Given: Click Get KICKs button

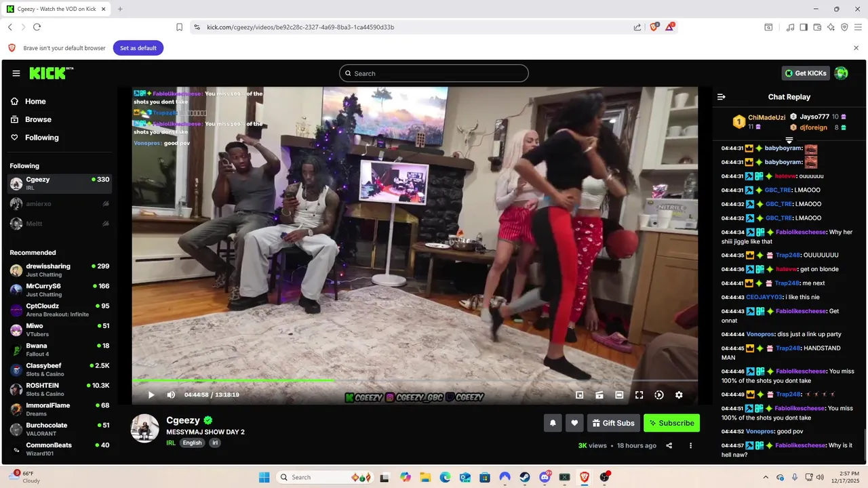Looking at the screenshot, I should pos(806,73).
